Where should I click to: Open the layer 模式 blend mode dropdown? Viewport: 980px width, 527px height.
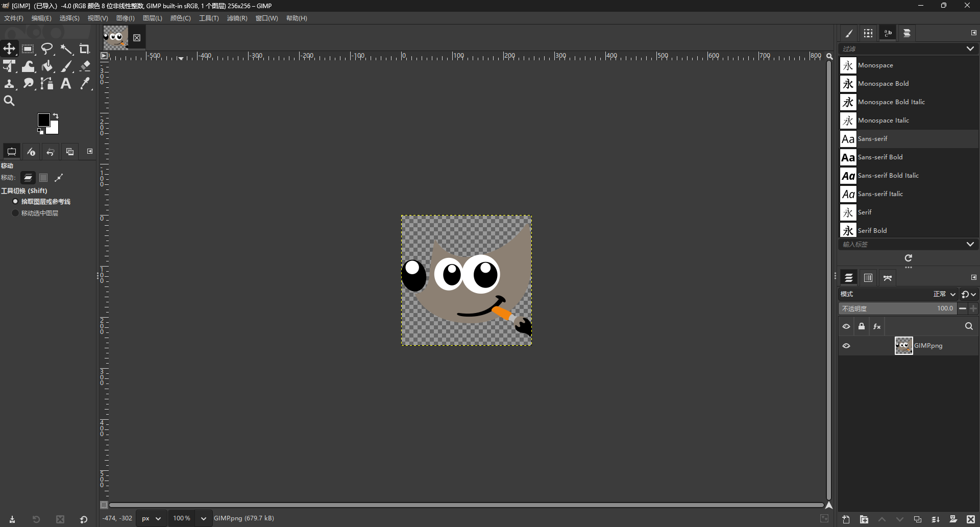click(898, 294)
